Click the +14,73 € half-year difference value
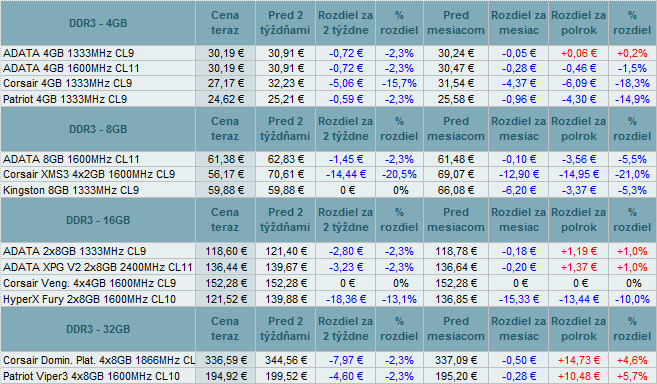 579,361
